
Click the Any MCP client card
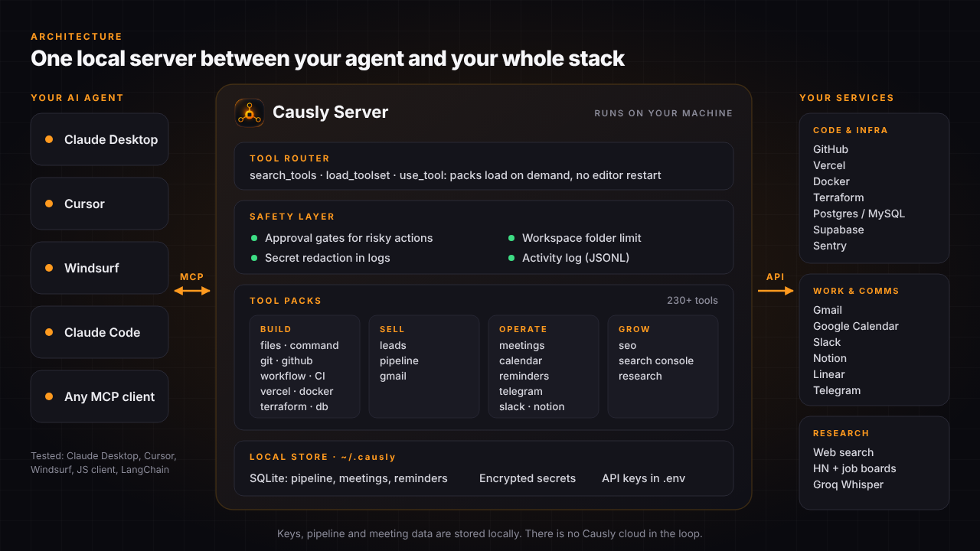(x=100, y=396)
